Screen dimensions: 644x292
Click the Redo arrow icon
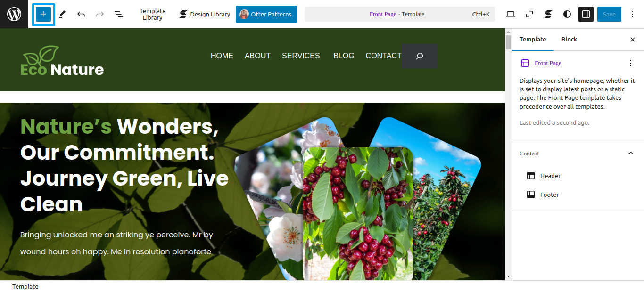coord(100,14)
